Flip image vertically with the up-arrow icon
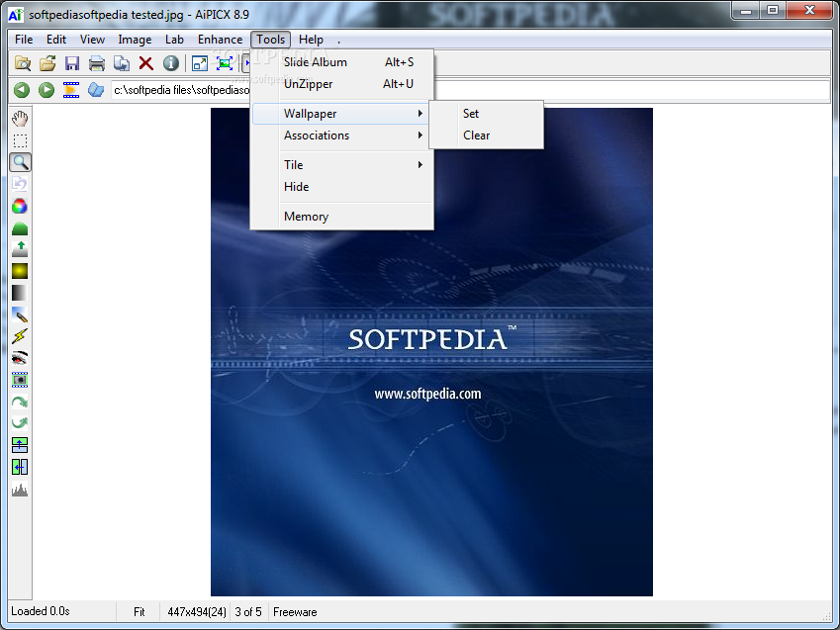 coord(20,445)
